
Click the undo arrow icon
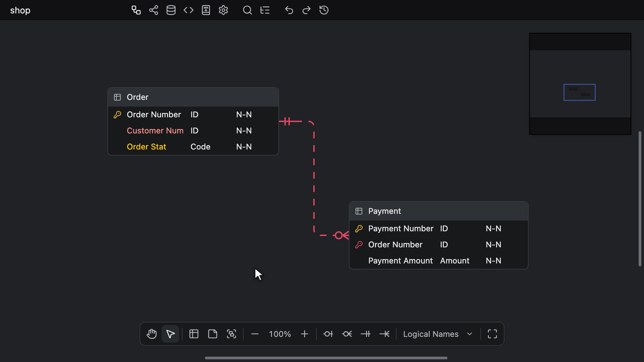289,10
